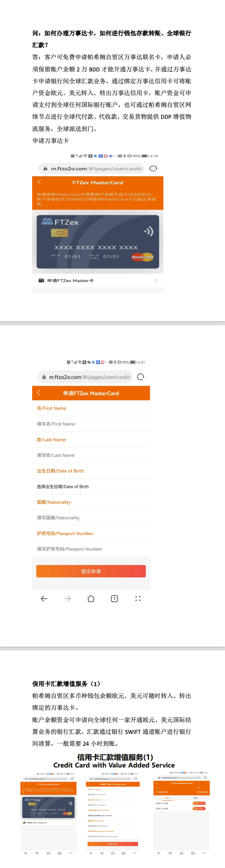Reload the page in the 4:19 browser screenshot
225x868 pixels.
153,168
